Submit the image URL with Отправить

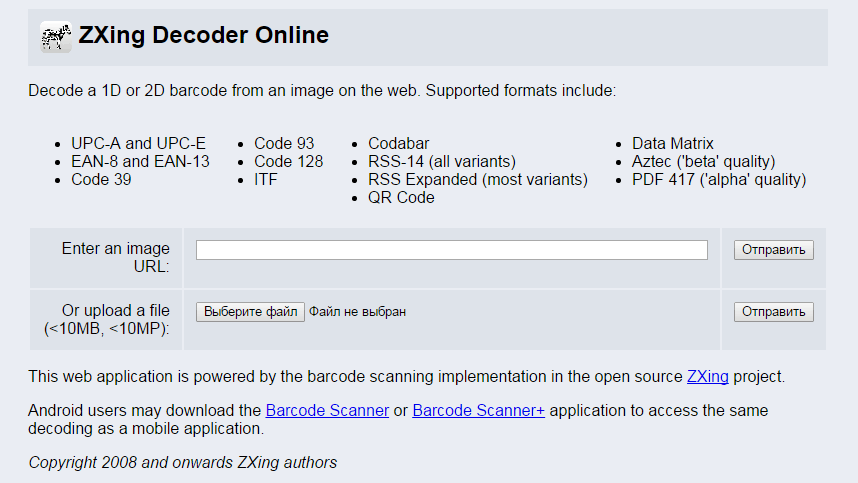pyautogui.click(x=773, y=250)
